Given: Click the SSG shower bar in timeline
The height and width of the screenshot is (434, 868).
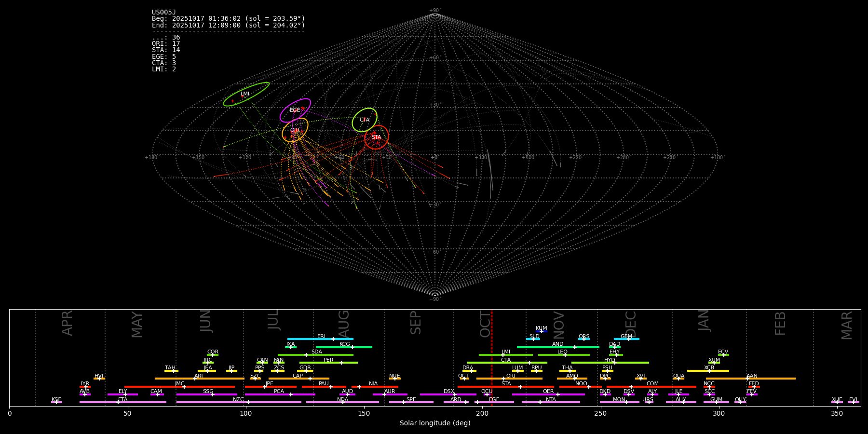Looking at the screenshot, I should pyautogui.click(x=207, y=394).
